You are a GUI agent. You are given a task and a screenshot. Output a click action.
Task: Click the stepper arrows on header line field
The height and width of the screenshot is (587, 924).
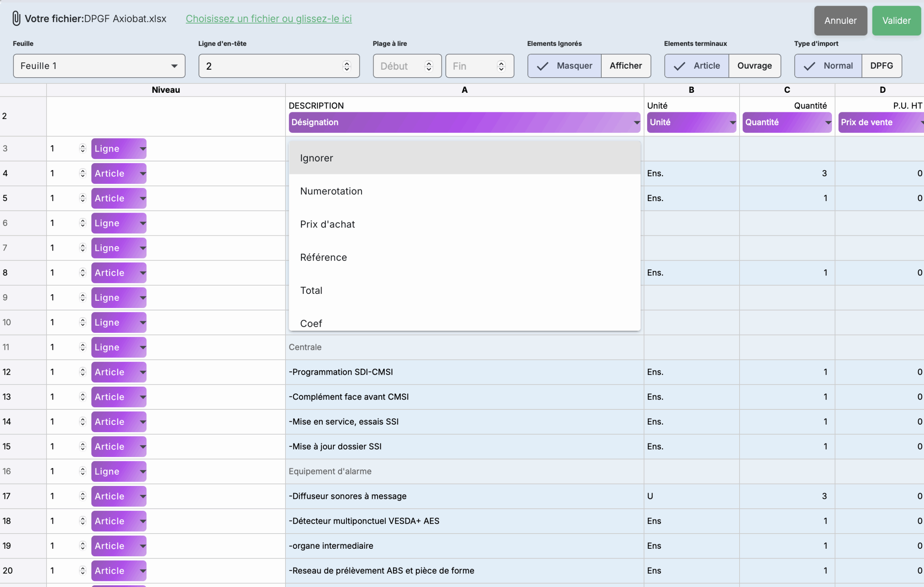346,66
